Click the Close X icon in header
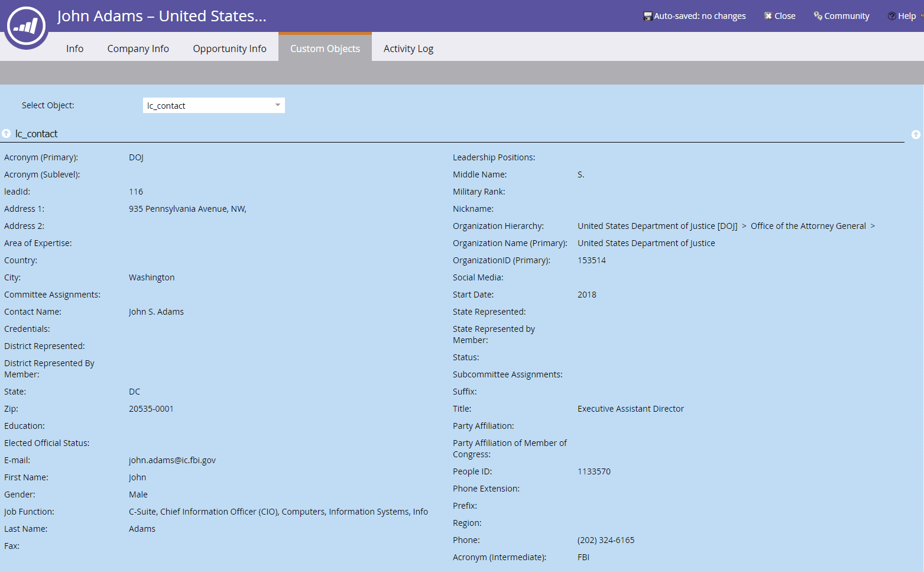 coord(768,16)
